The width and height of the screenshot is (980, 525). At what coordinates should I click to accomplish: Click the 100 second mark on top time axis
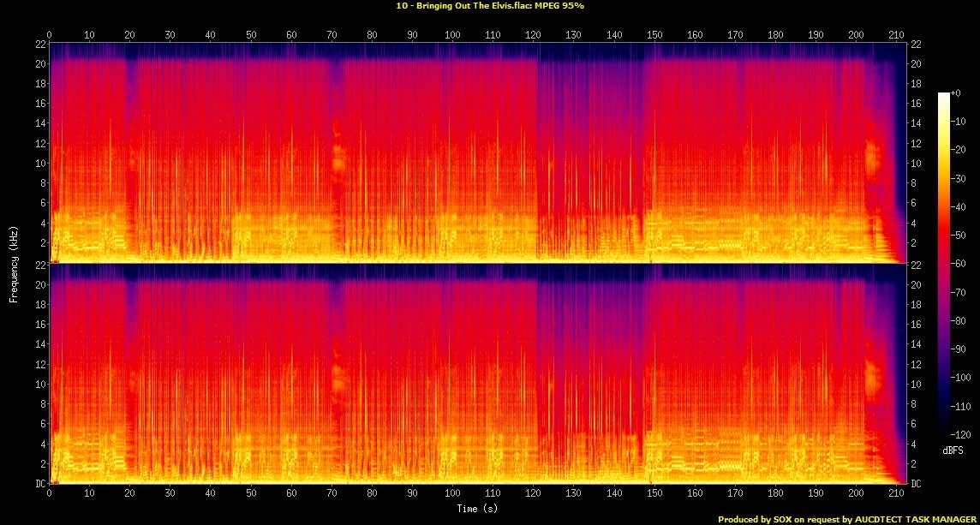point(452,35)
